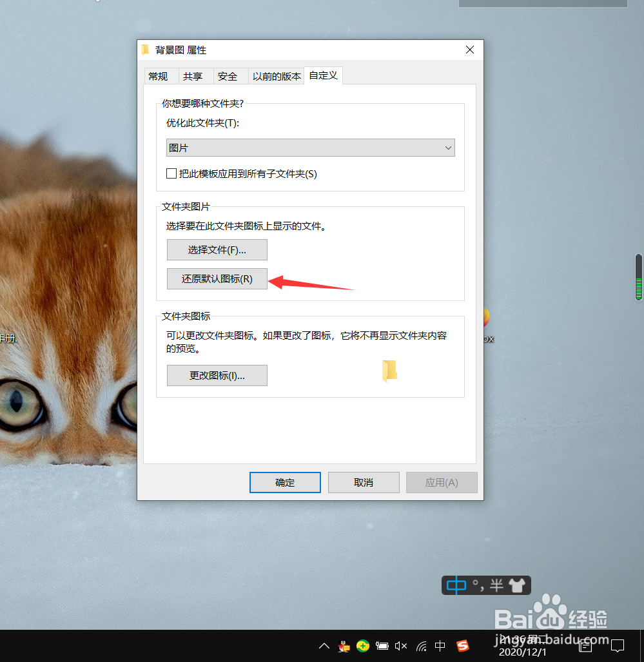Viewport: 644px width, 662px height.
Task: Open the yellow folder icon beside the dialog
Action: pyautogui.click(x=389, y=370)
